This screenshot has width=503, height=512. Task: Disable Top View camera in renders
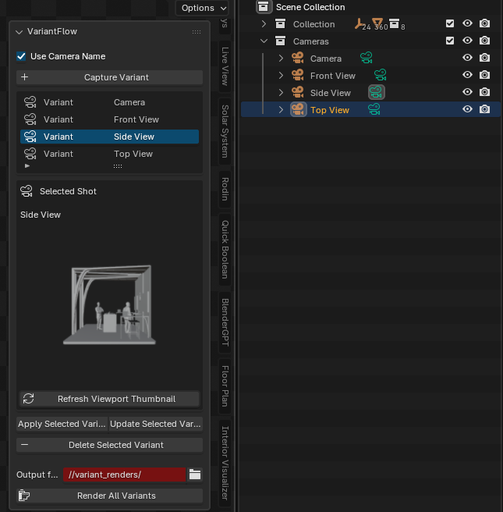tap(484, 109)
